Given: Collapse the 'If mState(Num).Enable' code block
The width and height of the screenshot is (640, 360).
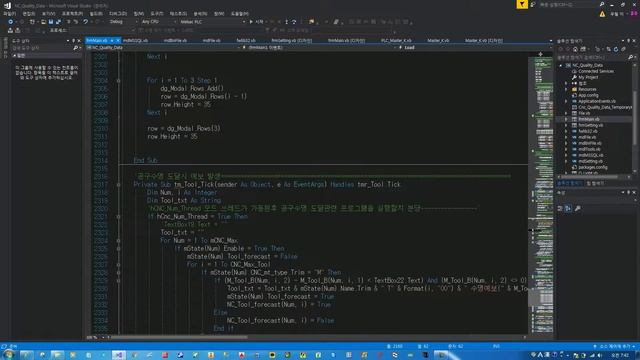Looking at the screenshot, I should point(118,249).
